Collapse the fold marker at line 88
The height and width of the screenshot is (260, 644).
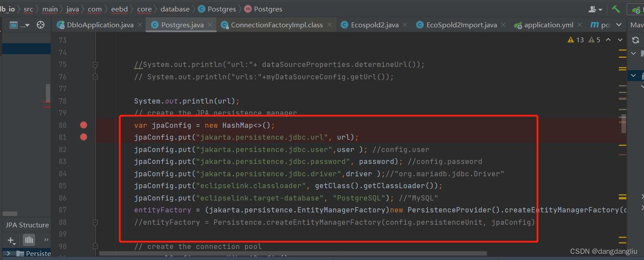[95, 222]
